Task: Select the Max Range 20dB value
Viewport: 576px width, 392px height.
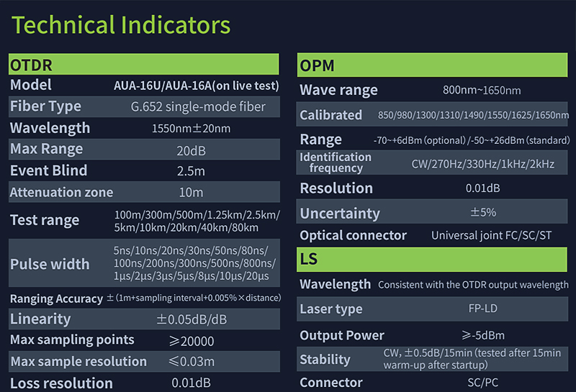Action: 191,150
